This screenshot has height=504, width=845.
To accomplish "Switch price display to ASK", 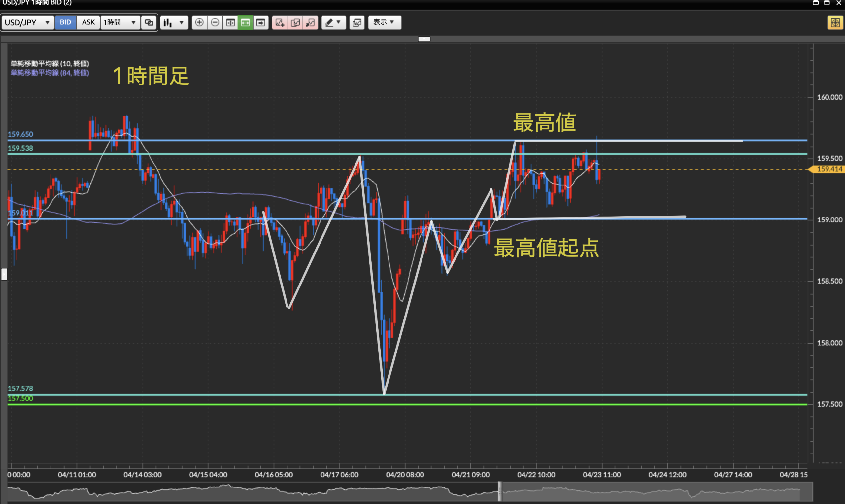I will coord(88,22).
